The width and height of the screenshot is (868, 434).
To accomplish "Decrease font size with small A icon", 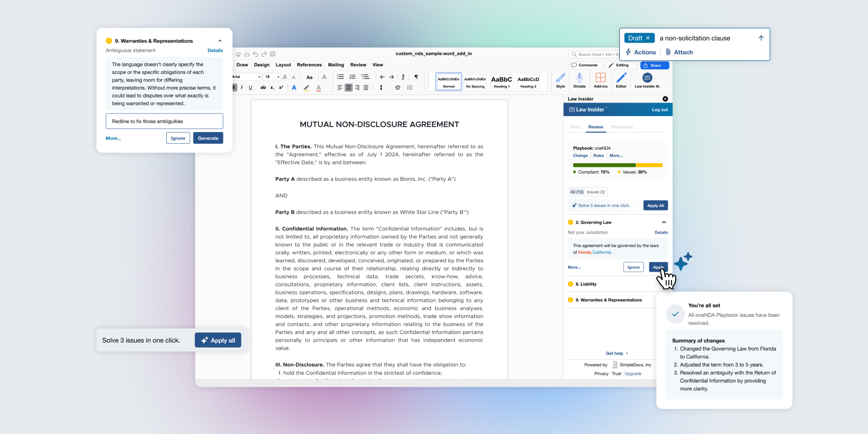I will [x=293, y=77].
